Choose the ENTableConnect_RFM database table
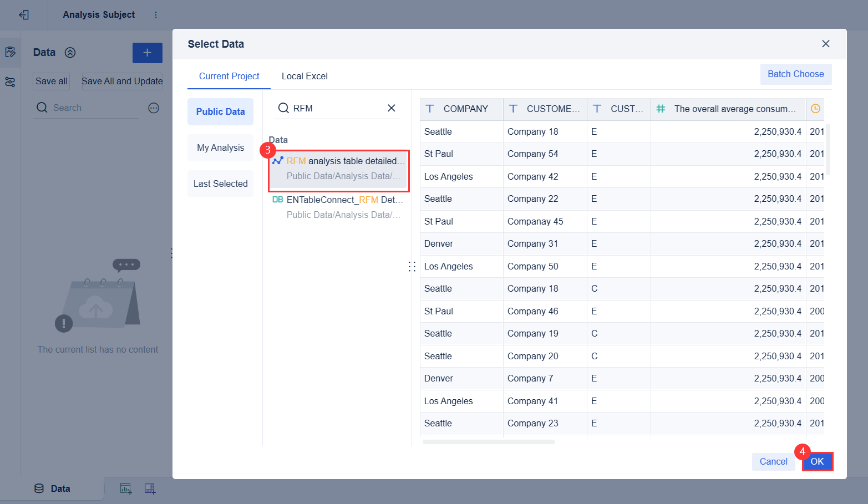The image size is (868, 504). point(338,207)
